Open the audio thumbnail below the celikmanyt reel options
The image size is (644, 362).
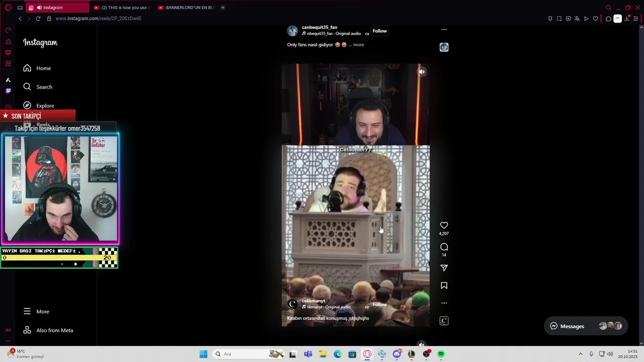click(x=444, y=321)
